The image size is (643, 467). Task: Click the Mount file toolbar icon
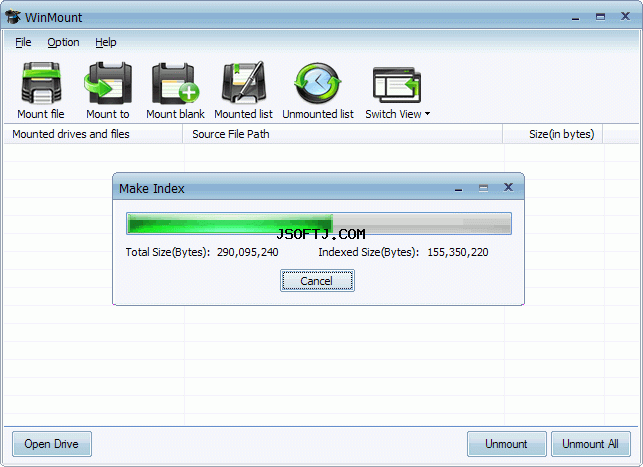point(41,83)
